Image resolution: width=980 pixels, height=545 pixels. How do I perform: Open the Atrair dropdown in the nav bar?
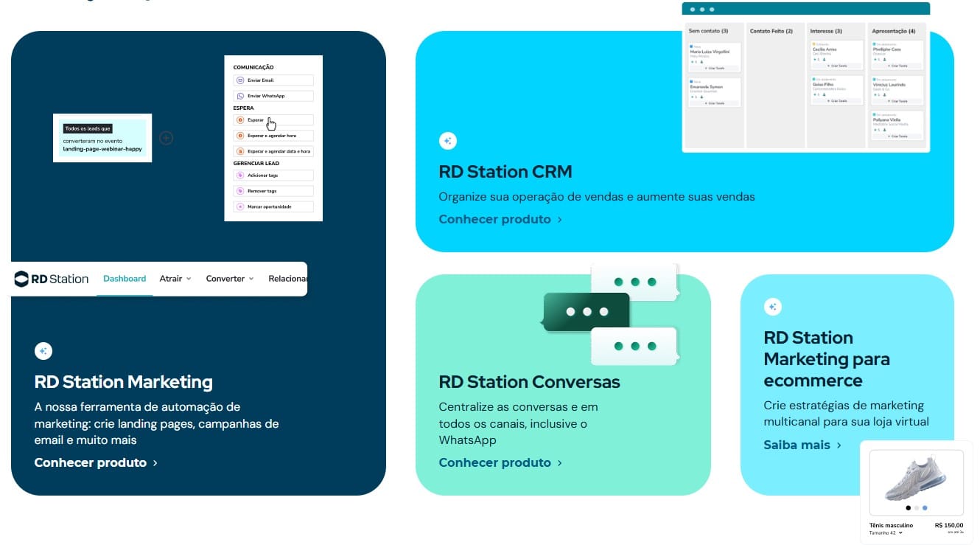coord(175,279)
